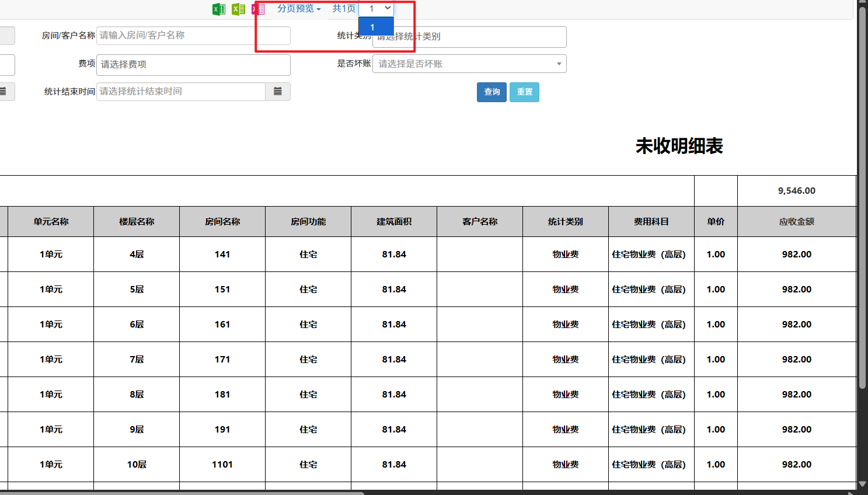Click the 9层 floor cell
868x495 pixels.
[x=137, y=430]
